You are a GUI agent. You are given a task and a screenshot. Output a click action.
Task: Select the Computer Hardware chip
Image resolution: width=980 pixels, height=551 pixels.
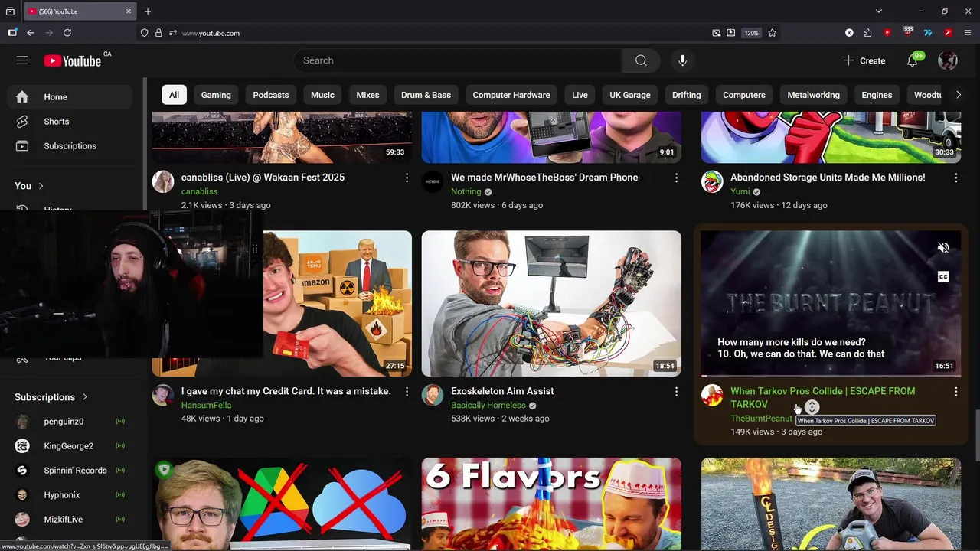tap(511, 95)
